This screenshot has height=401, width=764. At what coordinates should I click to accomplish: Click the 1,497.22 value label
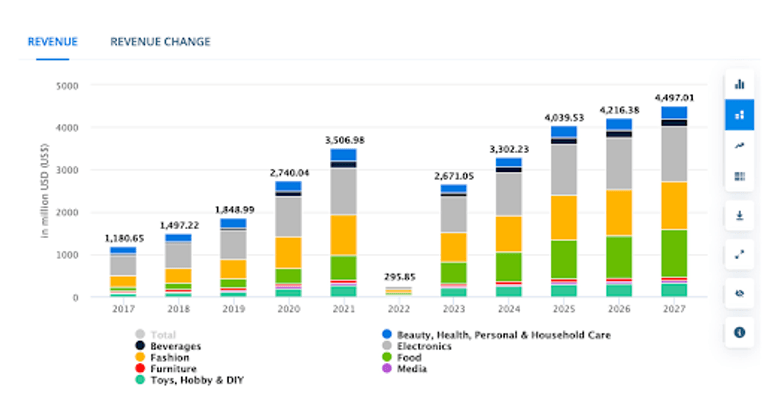tap(179, 226)
